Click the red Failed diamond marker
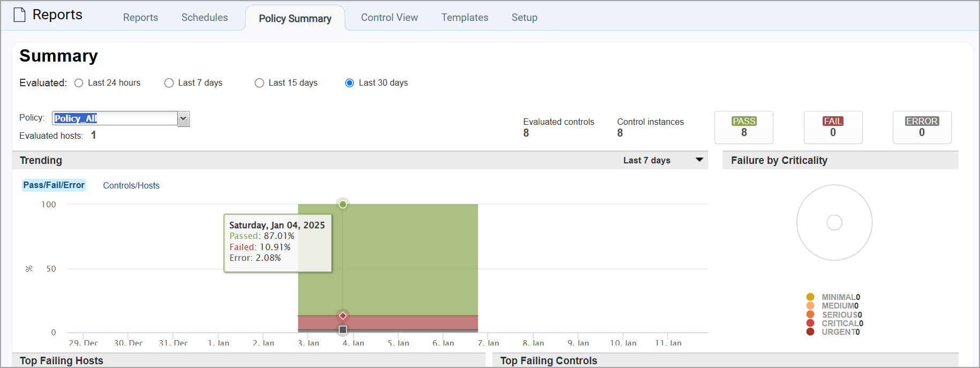This screenshot has width=980, height=368. [343, 316]
